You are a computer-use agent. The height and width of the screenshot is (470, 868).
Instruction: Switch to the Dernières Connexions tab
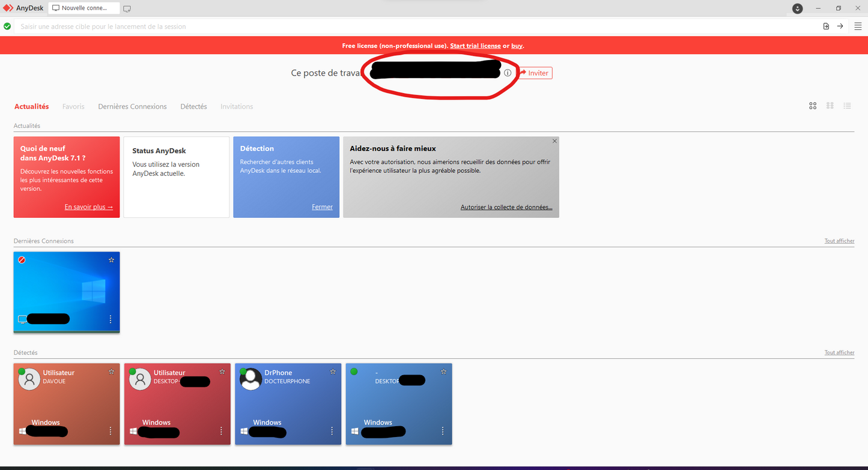click(x=132, y=106)
